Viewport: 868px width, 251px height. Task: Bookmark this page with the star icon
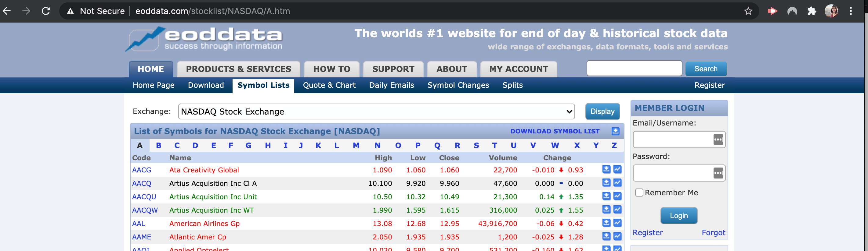[x=748, y=11]
